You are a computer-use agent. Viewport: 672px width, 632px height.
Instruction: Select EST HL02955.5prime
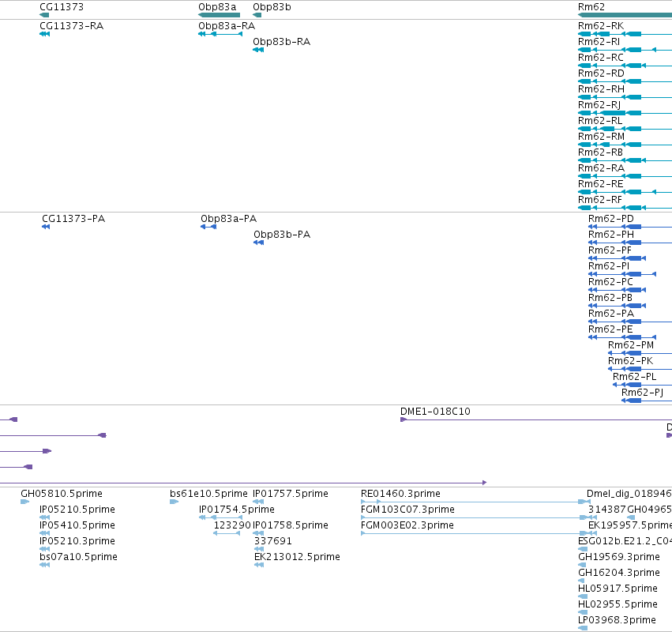pyautogui.click(x=618, y=605)
